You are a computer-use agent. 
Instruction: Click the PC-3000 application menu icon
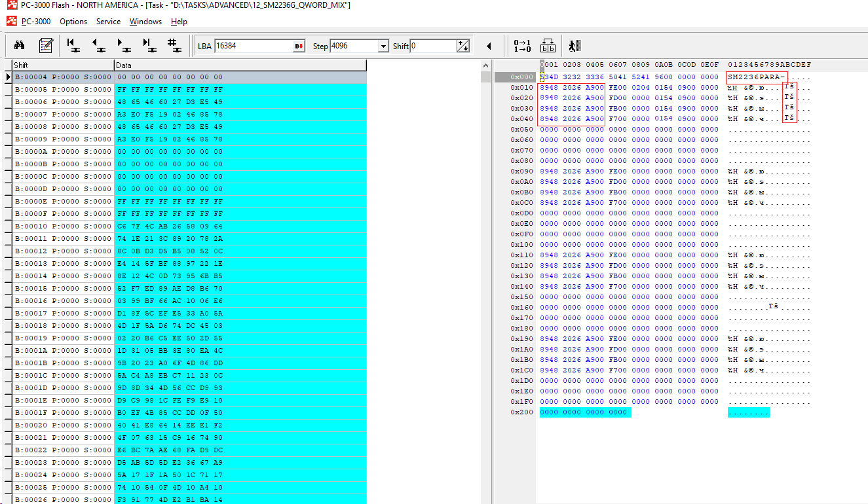(x=12, y=21)
